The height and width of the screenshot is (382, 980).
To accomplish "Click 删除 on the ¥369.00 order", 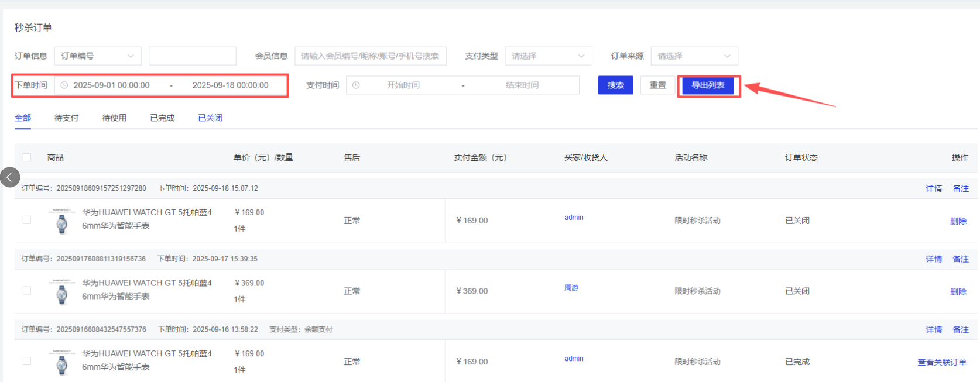I will tap(958, 291).
